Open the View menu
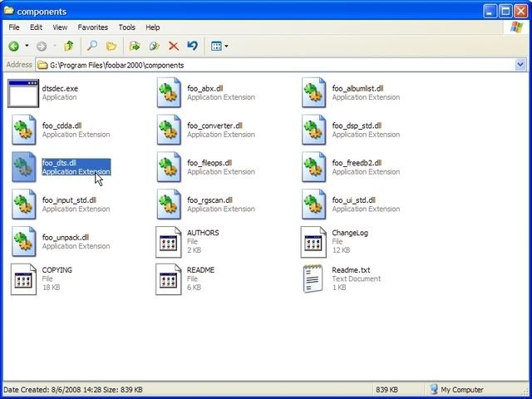 (60, 27)
